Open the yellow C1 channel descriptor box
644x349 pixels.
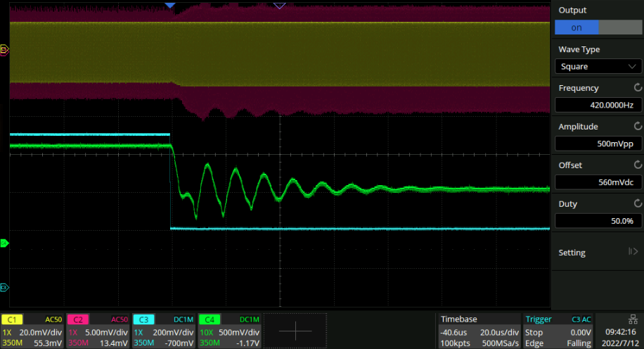coord(32,331)
